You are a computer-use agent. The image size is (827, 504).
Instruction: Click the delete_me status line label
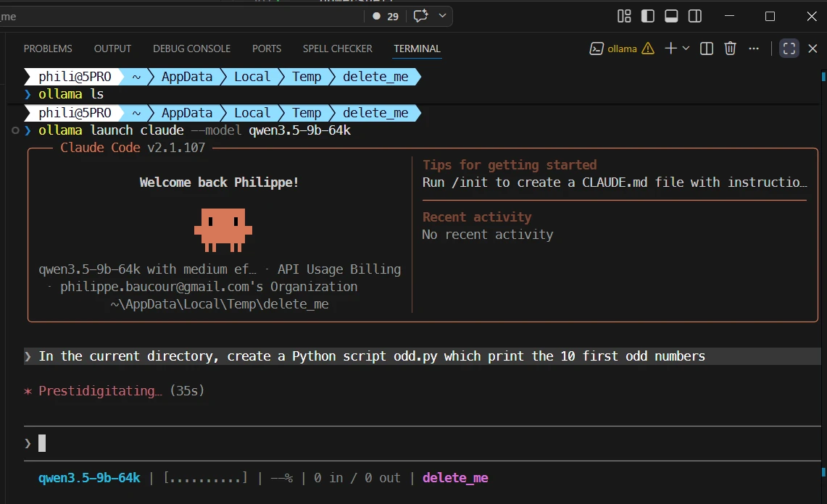(455, 478)
